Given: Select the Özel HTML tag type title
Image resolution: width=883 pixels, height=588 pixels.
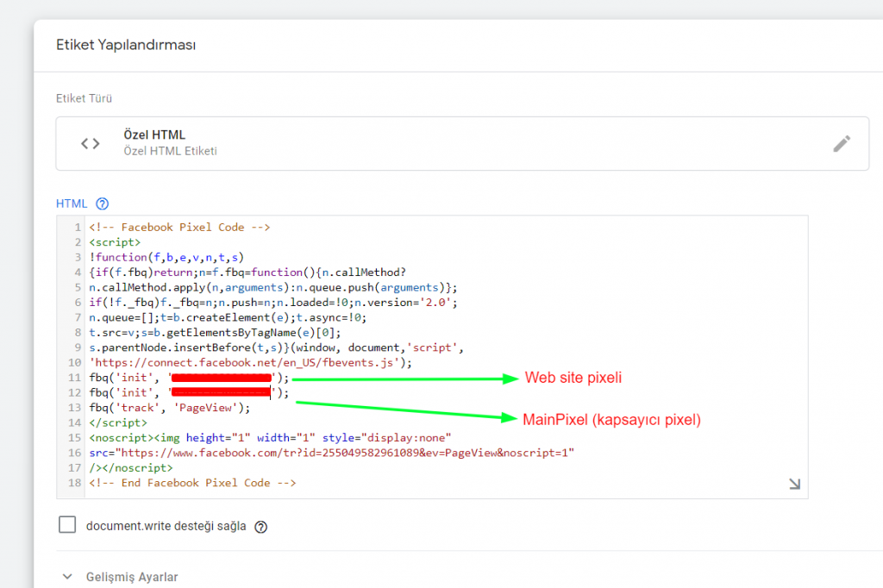Looking at the screenshot, I should coord(154,134).
